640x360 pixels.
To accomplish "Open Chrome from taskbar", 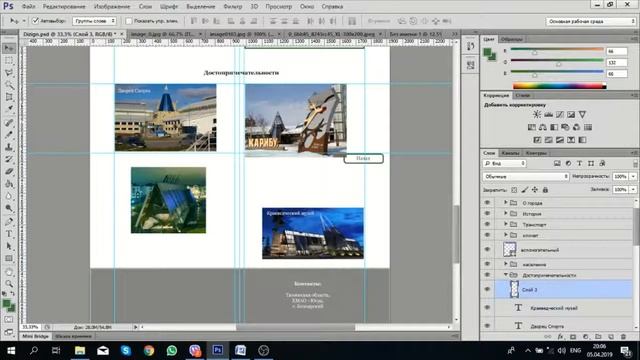I will coord(149,350).
